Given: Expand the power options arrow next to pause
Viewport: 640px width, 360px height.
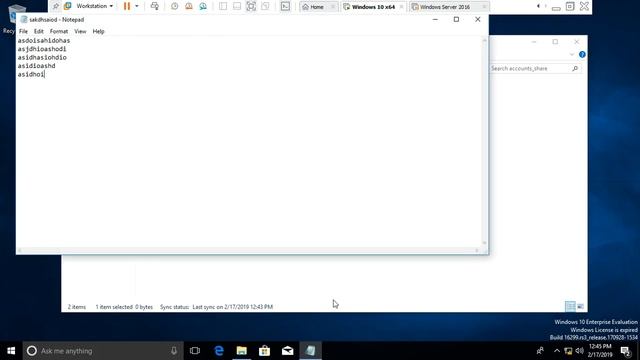Looking at the screenshot, I should (137, 6).
